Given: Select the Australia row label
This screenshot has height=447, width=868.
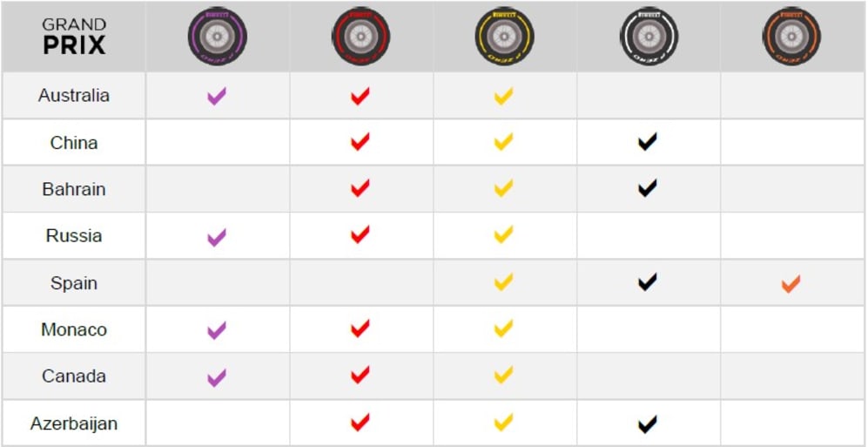Looking at the screenshot, I should coord(74,96).
